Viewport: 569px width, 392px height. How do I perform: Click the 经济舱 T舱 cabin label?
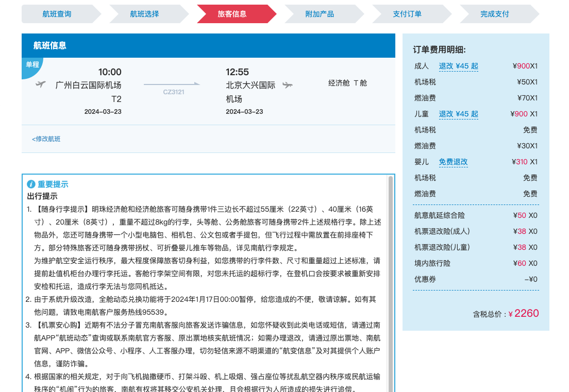[x=347, y=83]
